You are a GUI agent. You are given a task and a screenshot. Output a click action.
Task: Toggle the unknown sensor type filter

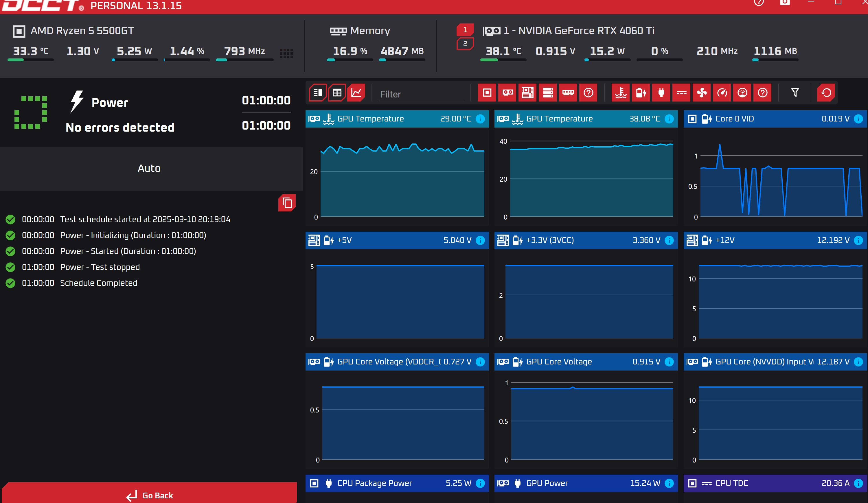[x=763, y=93]
